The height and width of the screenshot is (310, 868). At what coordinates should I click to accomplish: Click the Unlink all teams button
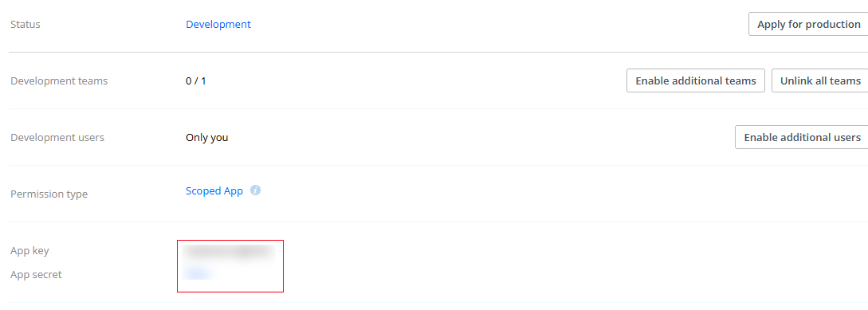point(820,80)
